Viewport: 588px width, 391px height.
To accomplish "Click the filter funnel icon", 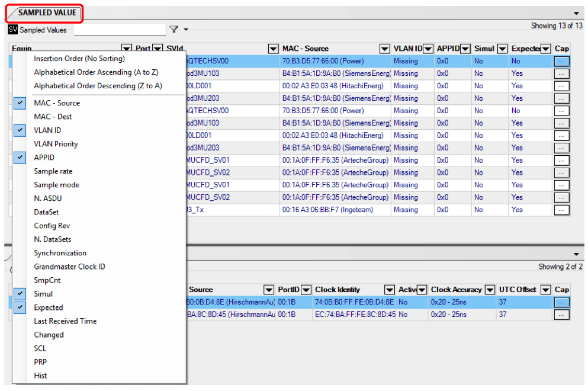I will pyautogui.click(x=173, y=29).
